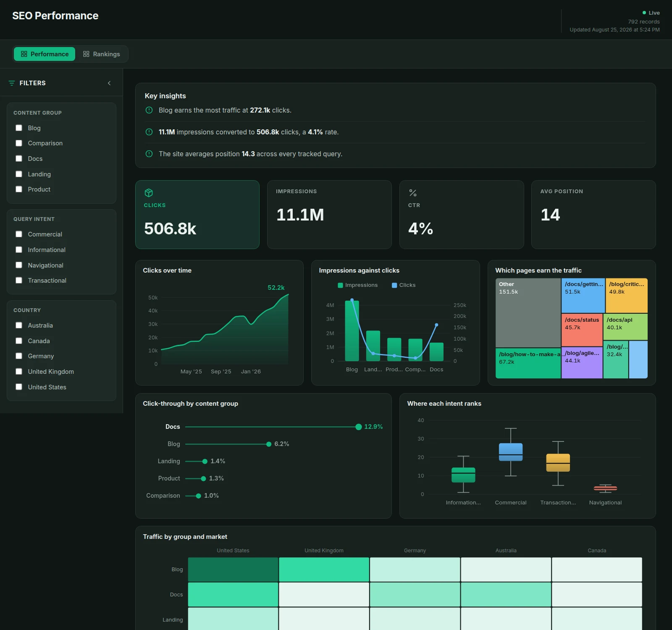Screen dimensions: 672x630
Task: Click the orange /docs/status treemap tile
Action: coord(582,330)
